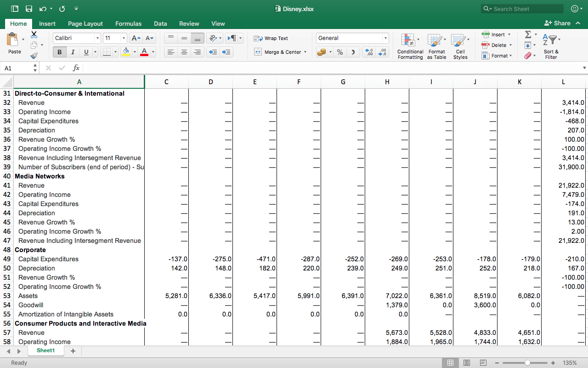The image size is (588, 368).
Task: Switch to Normal view in status bar
Action: point(450,363)
